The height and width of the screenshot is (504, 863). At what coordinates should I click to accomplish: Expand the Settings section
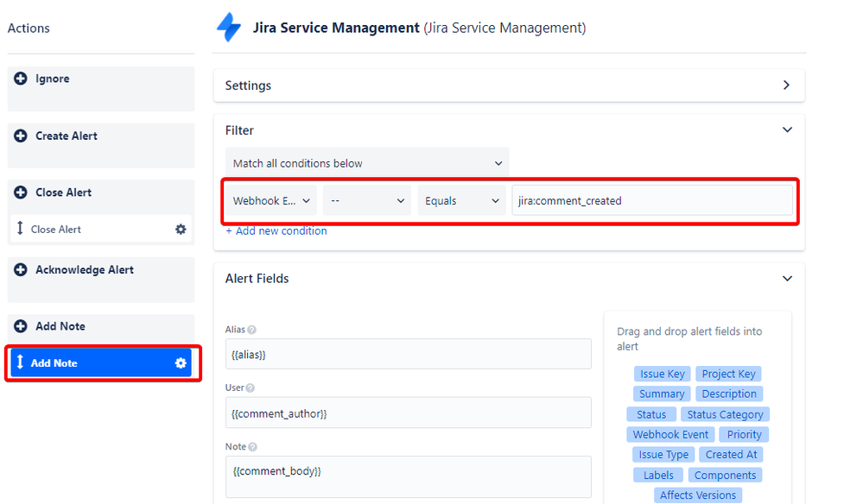(x=786, y=85)
